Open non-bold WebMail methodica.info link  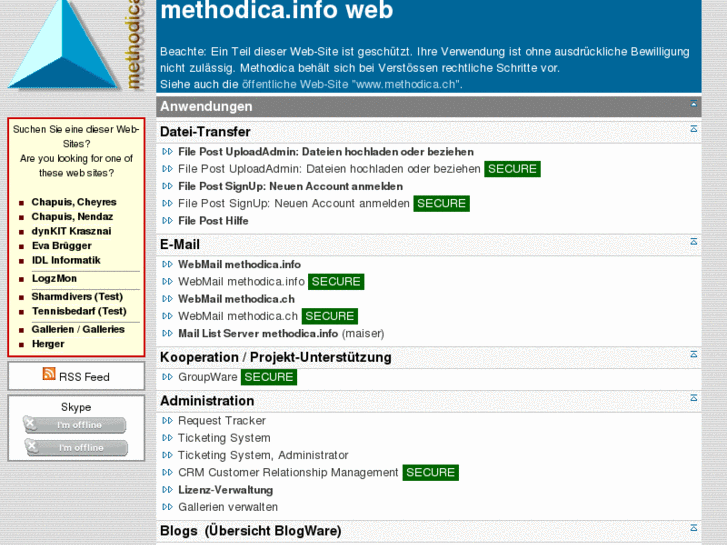(x=241, y=282)
